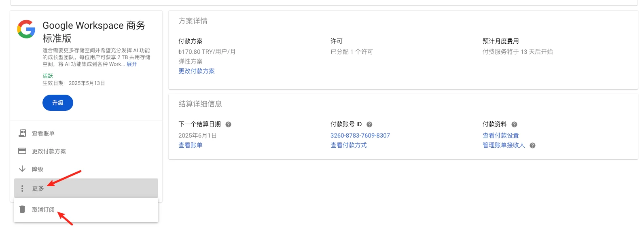Open the 更多 menu item
644x229 pixels.
click(86, 188)
